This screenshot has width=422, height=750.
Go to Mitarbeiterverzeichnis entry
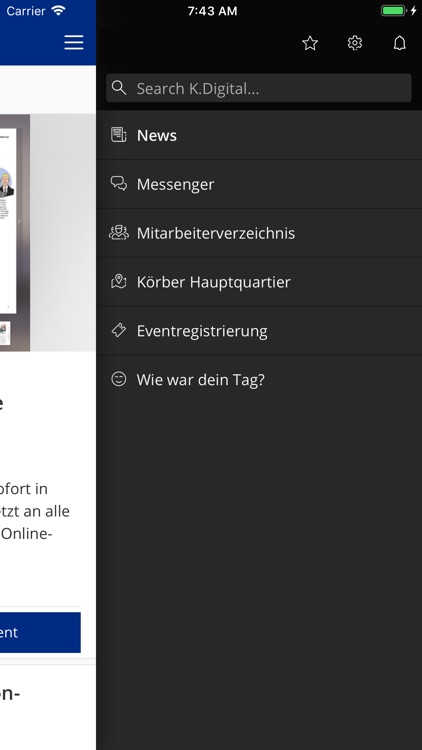(259, 233)
